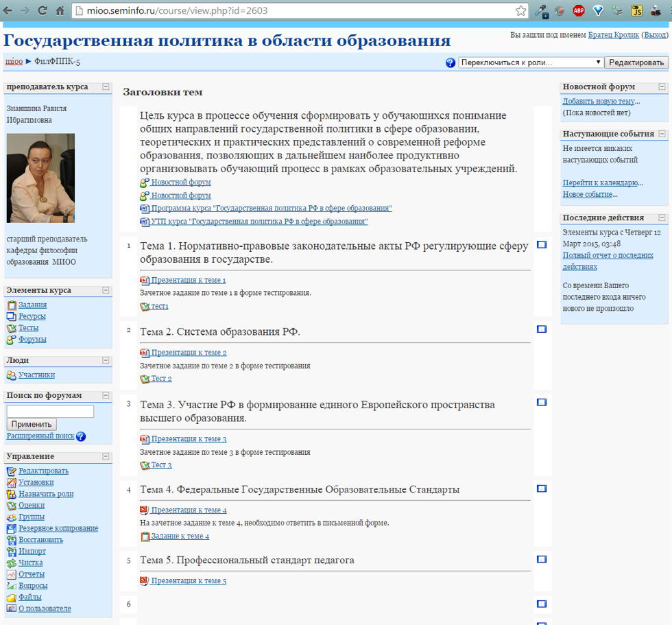Click the Восстановить restore icon

[x=12, y=540]
